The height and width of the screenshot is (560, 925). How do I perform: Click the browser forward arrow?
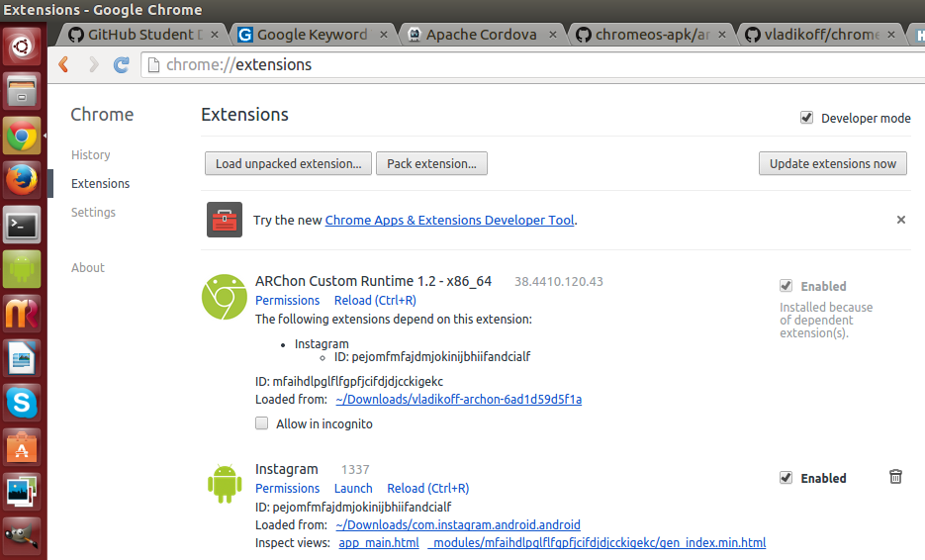click(93, 64)
